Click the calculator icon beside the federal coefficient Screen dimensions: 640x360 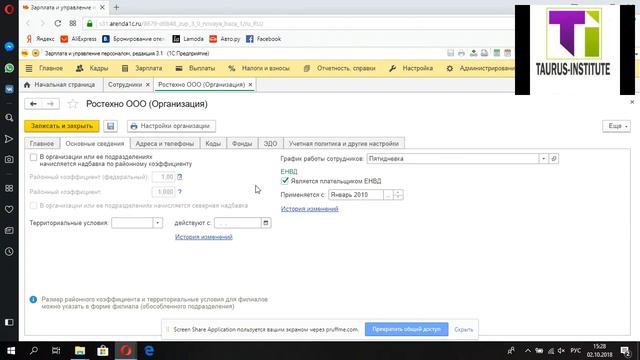point(180,177)
